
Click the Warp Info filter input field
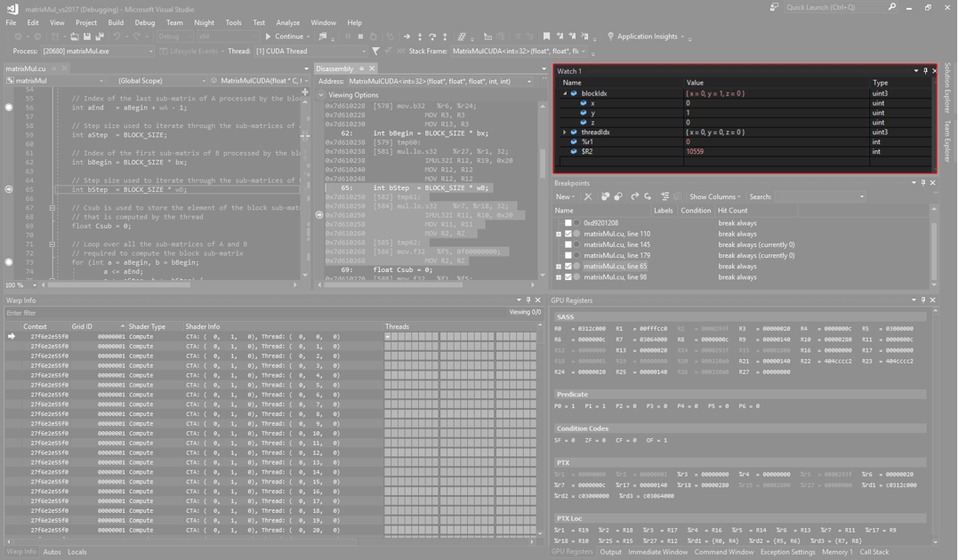coord(257,313)
